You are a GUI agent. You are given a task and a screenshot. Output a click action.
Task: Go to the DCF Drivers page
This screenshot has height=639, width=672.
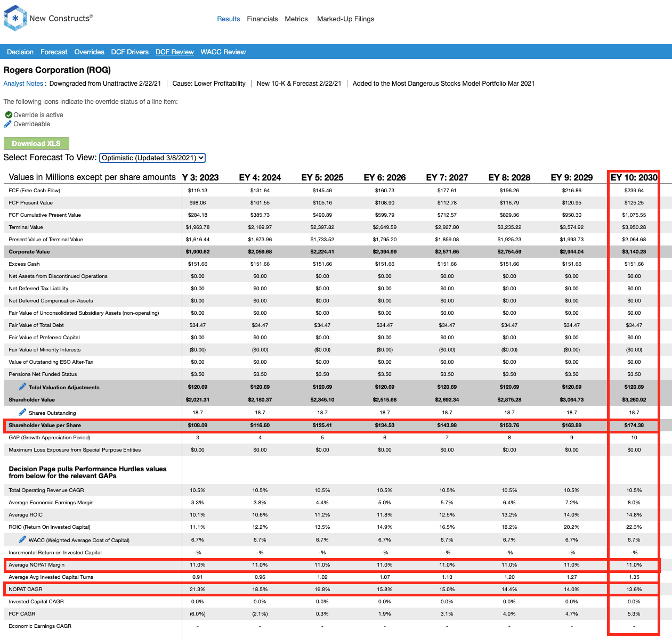pyautogui.click(x=130, y=52)
